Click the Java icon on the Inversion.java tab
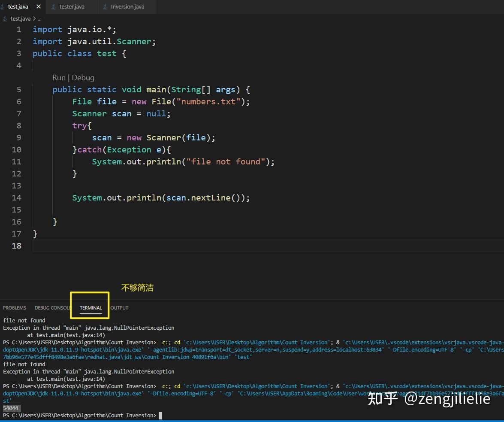Screen dimensions: 504x422 coord(105,6)
